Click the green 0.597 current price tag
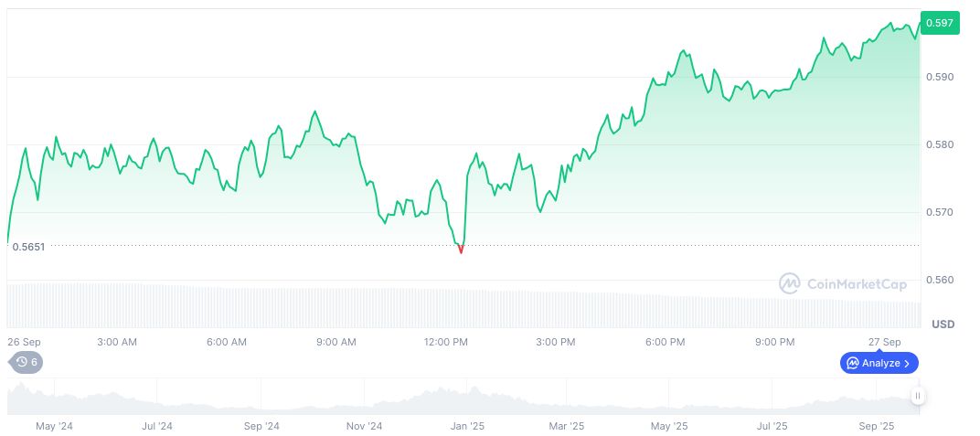Image resolution: width=980 pixels, height=436 pixels. point(940,23)
